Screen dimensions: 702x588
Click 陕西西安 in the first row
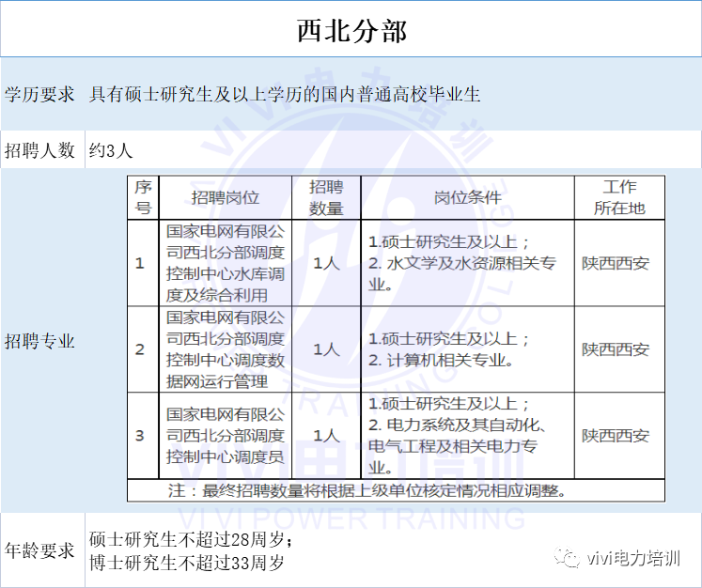[616, 263]
